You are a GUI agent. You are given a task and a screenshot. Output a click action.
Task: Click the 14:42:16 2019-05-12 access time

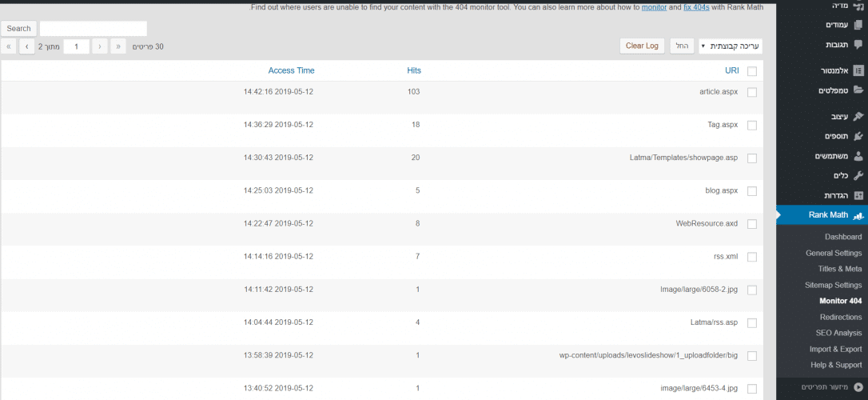pyautogui.click(x=278, y=91)
